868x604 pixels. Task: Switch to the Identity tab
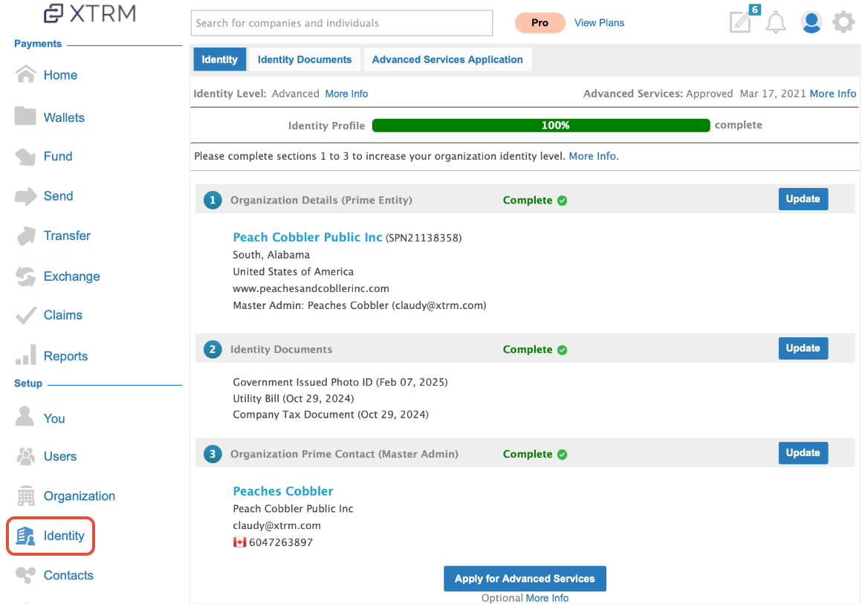coord(219,59)
